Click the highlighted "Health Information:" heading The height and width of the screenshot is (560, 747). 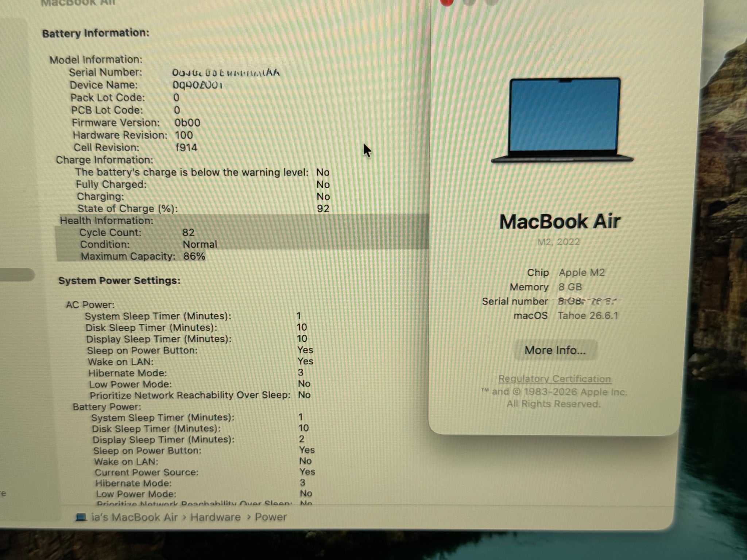pyautogui.click(x=107, y=221)
